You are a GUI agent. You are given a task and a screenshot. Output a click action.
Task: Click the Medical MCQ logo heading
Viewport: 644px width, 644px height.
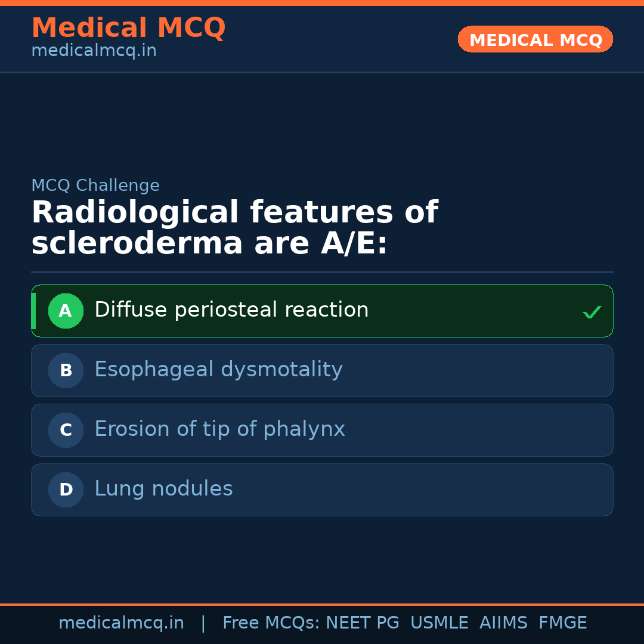point(128,28)
